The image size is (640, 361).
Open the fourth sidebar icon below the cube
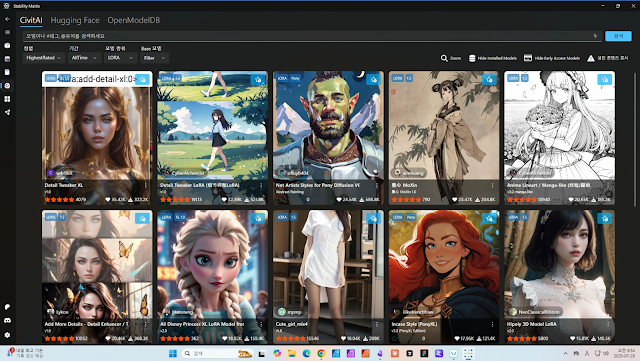[x=7, y=59]
